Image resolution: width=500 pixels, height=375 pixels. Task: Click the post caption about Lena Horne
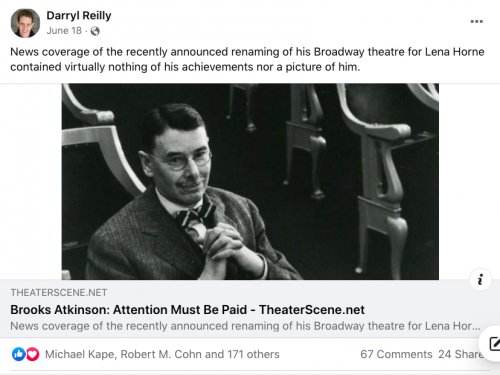coord(247,59)
